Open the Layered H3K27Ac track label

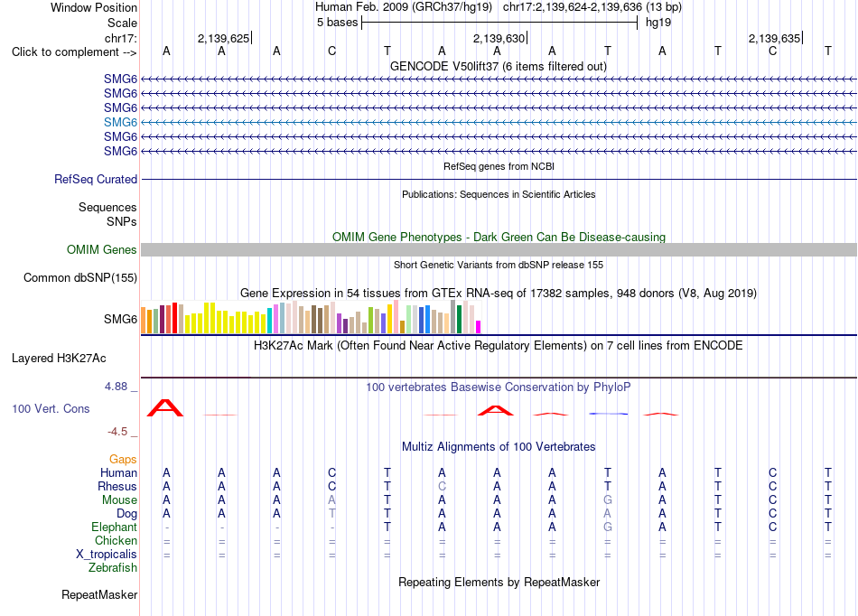(x=59, y=359)
